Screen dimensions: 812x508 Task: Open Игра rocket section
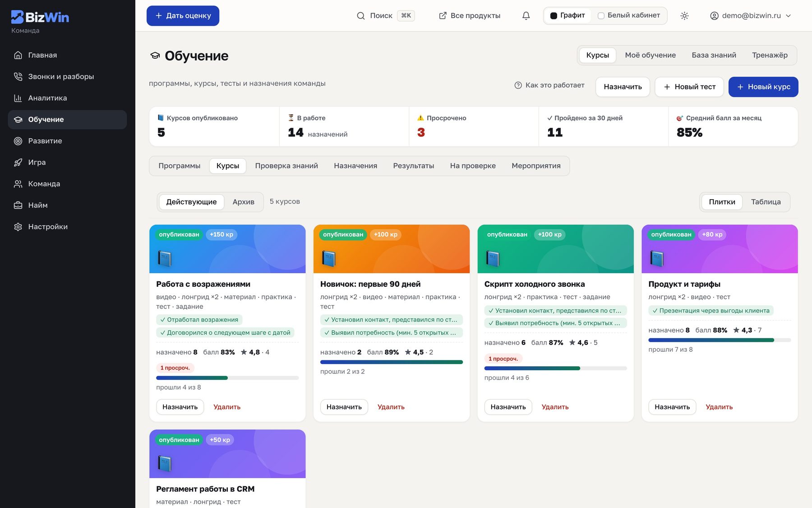pos(67,163)
